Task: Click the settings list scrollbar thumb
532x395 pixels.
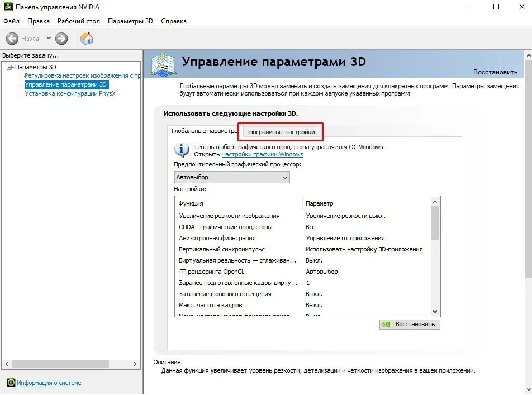Action: click(435, 223)
